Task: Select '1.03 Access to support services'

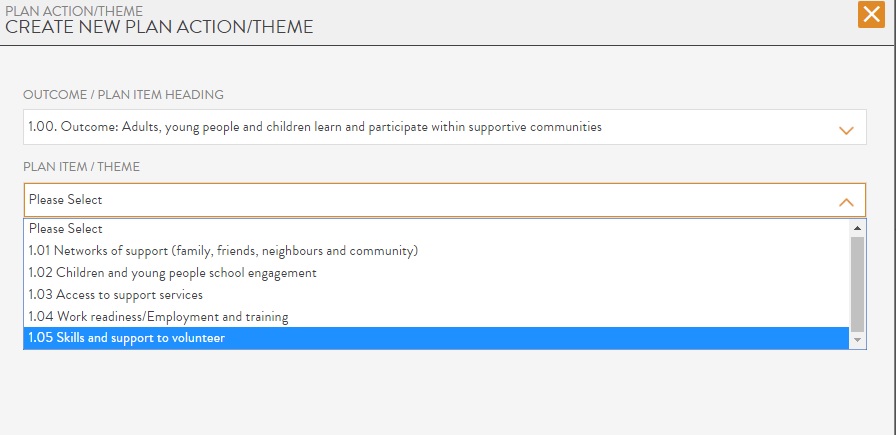Action: (116, 295)
